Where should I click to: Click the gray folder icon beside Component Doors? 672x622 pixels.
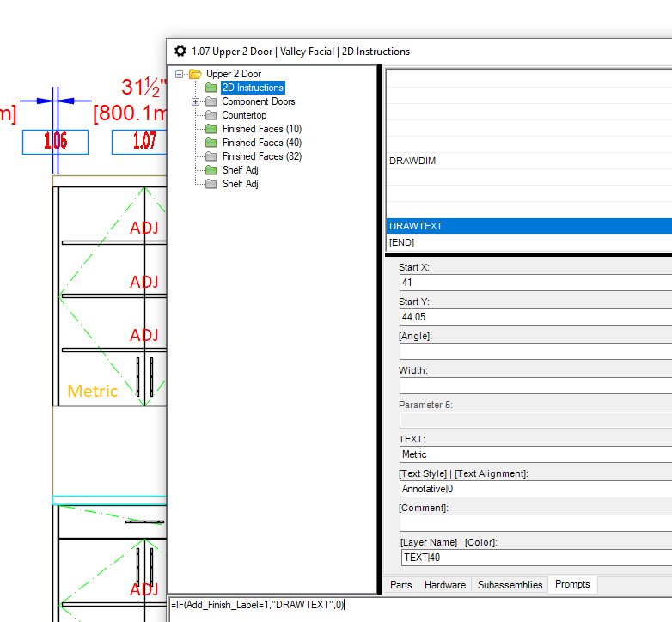pyautogui.click(x=211, y=101)
